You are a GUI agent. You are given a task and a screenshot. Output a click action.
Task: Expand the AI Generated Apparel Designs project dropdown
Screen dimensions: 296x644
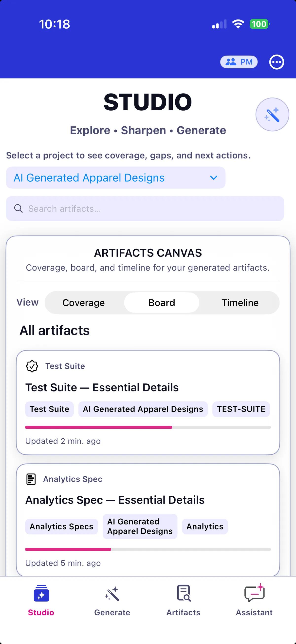[115, 178]
